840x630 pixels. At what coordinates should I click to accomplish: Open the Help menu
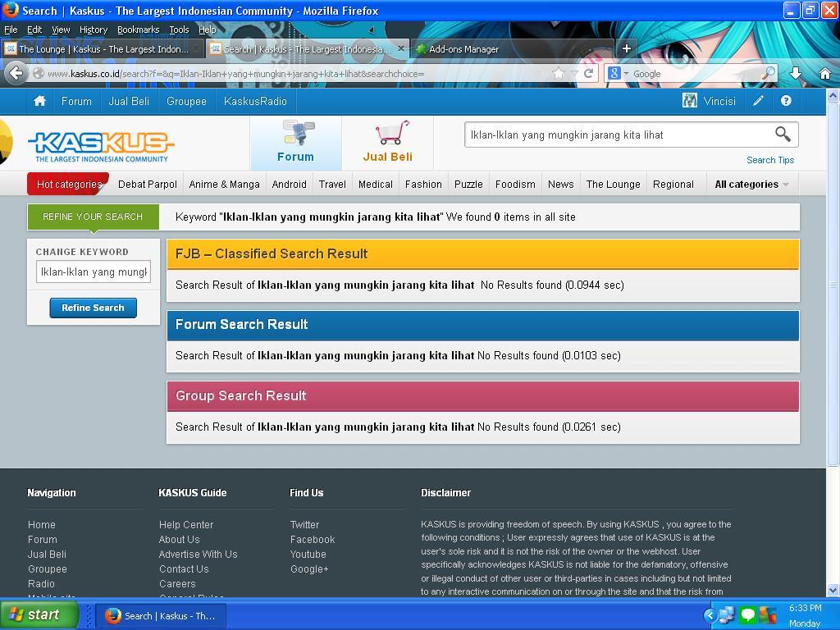[x=208, y=30]
